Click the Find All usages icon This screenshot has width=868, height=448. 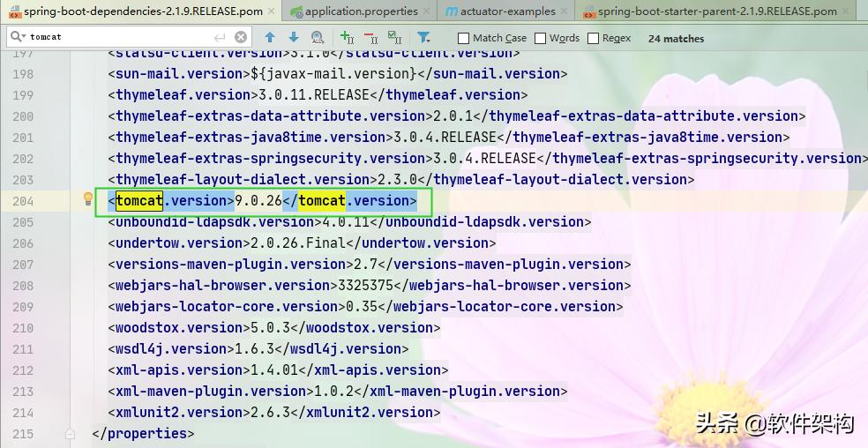pos(318,37)
